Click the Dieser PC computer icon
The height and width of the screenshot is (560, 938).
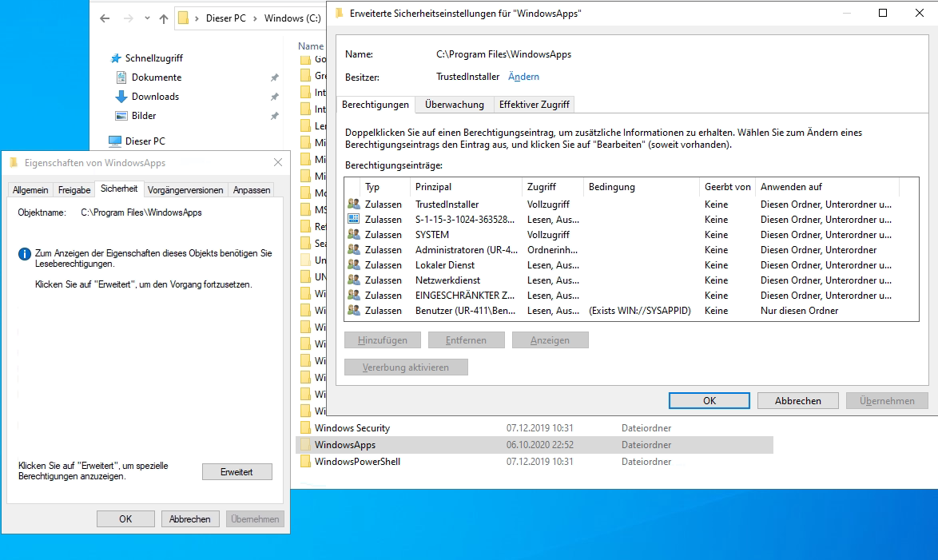116,141
